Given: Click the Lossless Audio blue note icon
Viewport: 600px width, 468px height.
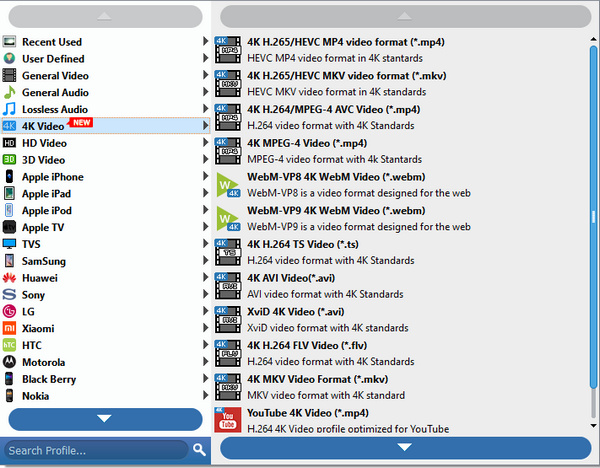Looking at the screenshot, I should [x=9, y=109].
